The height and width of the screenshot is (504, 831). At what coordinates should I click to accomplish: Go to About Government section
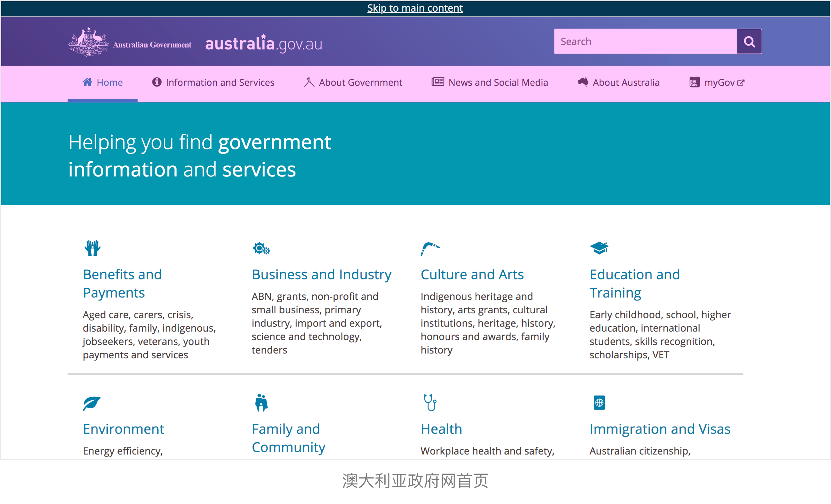click(353, 83)
